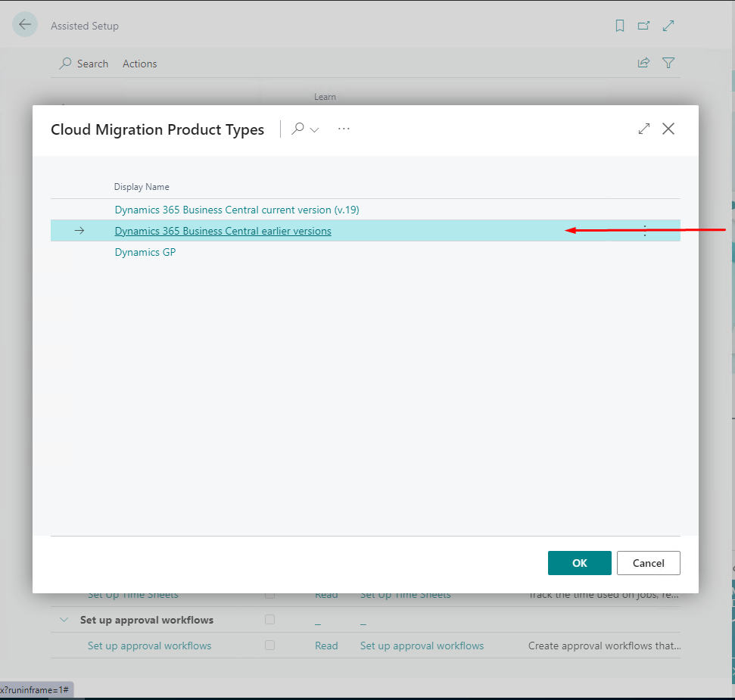Click the bold Set up approval workflows group label
735x700 pixels.
[147, 620]
